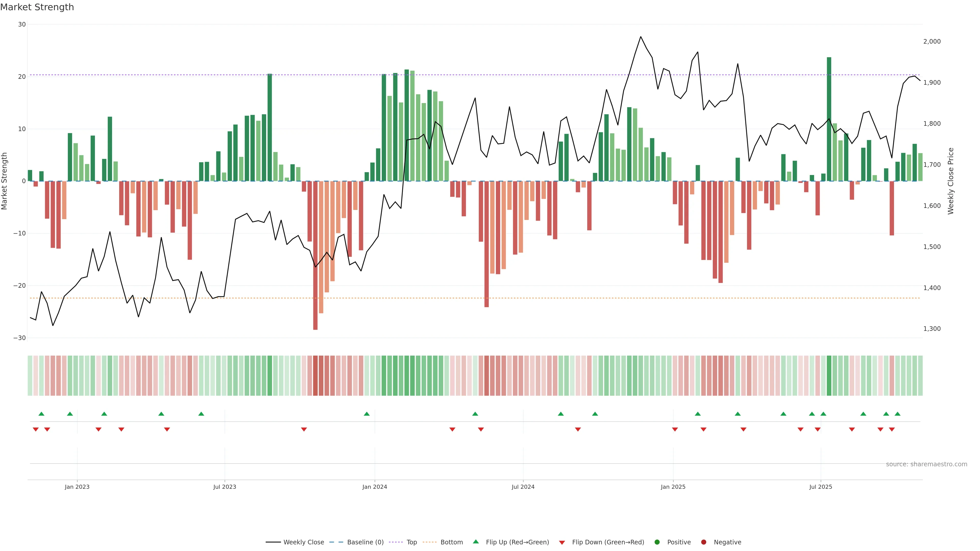Click the Jul 2025 x-axis label
This screenshot has height=551, width=980.
pos(820,487)
